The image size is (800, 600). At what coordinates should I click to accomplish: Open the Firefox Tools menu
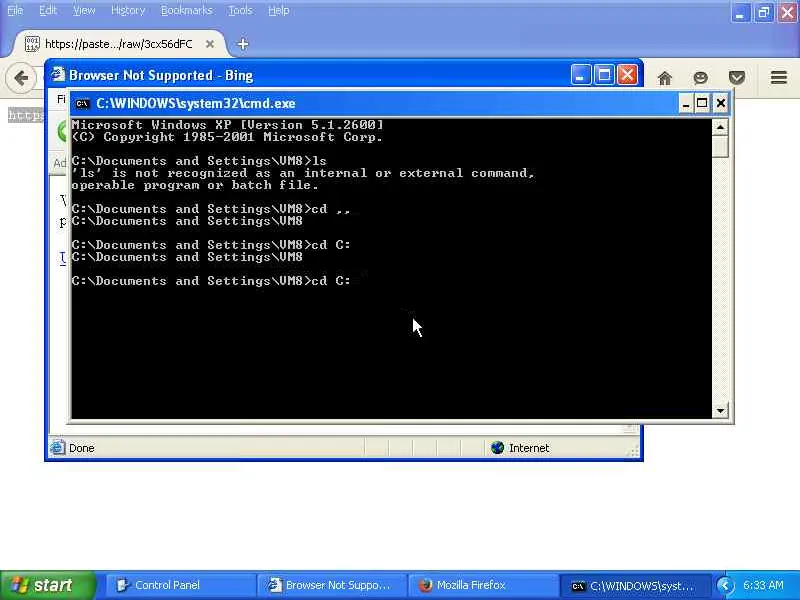pos(240,10)
